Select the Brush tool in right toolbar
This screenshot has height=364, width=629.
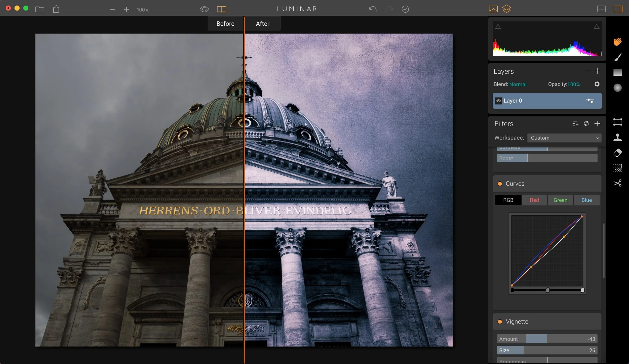pyautogui.click(x=618, y=57)
